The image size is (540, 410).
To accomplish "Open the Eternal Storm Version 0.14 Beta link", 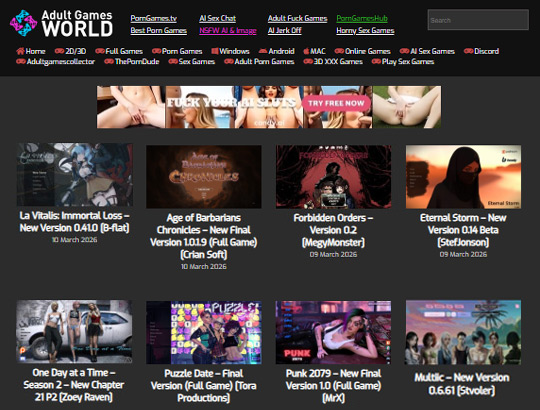I will [x=463, y=230].
